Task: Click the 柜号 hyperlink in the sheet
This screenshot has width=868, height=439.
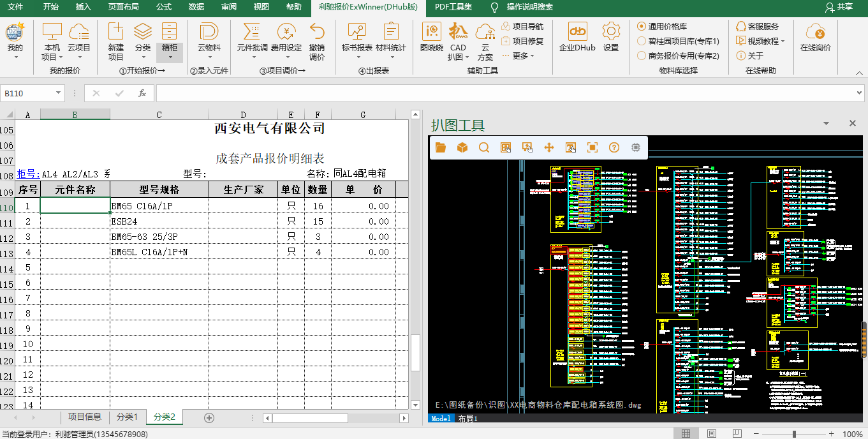Action: (x=29, y=174)
